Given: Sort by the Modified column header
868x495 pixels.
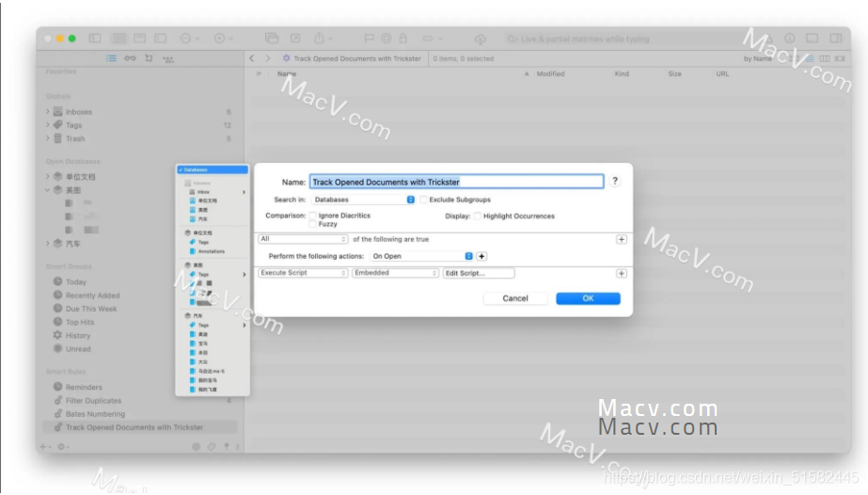Looking at the screenshot, I should 550,73.
